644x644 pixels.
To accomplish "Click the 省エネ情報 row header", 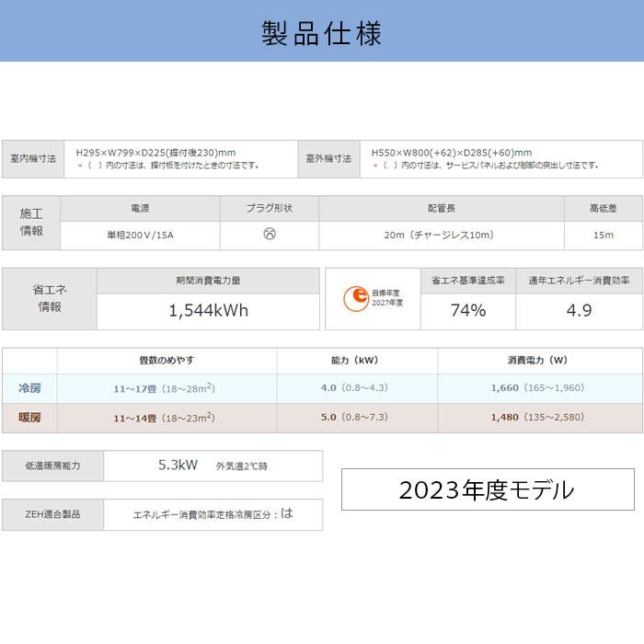I will [50, 299].
